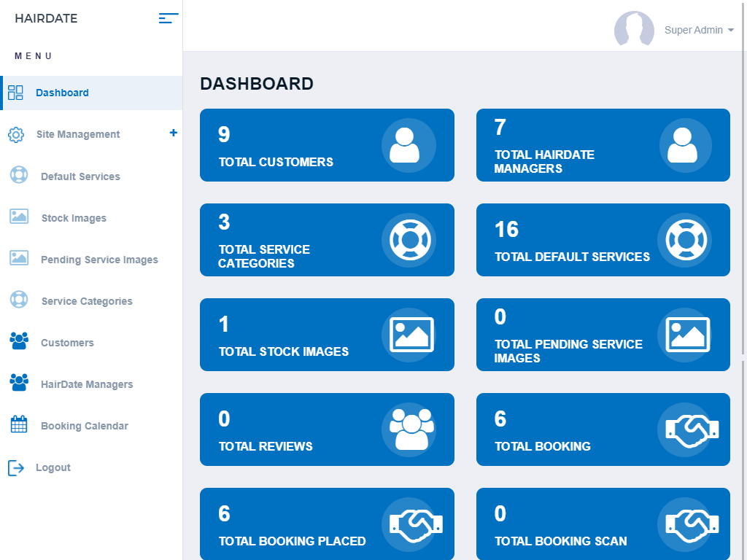
Task: Click Super Admin username label
Action: tap(693, 30)
